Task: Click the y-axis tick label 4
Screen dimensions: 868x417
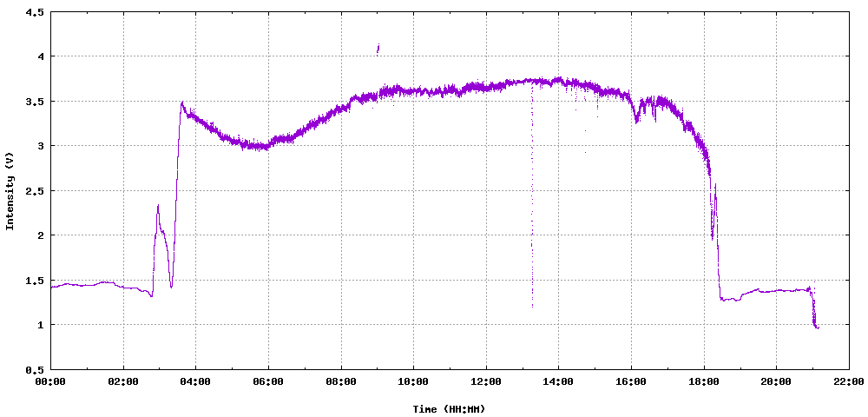Action: (x=41, y=56)
